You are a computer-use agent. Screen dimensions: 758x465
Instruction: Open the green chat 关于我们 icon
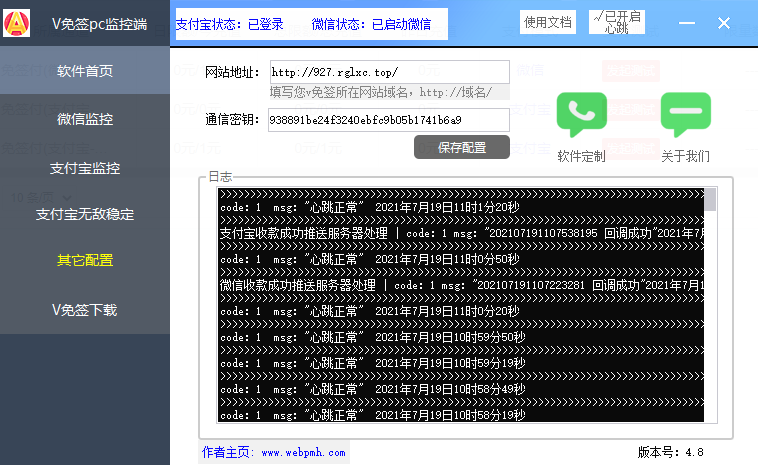click(685, 115)
